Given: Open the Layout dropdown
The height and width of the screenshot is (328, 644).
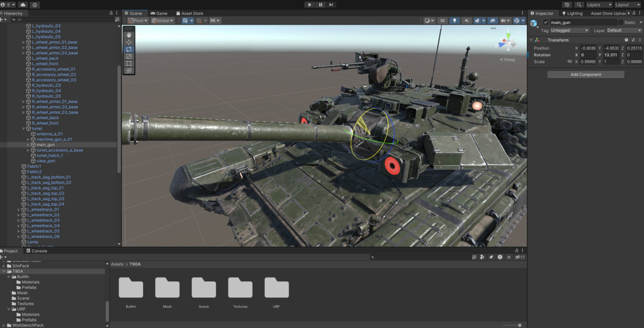Looking at the screenshot, I should tap(627, 5).
